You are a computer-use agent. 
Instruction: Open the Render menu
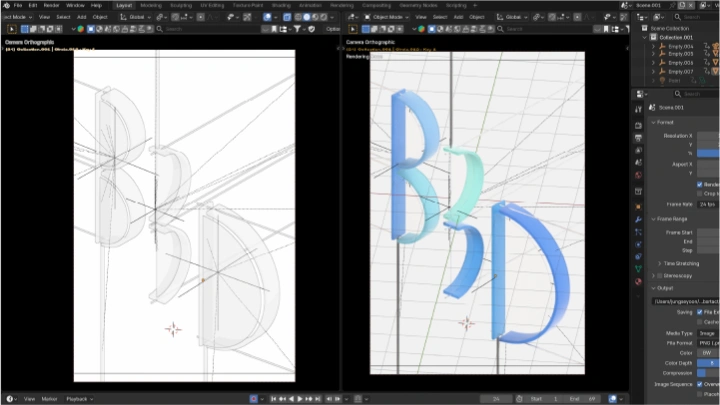51,5
